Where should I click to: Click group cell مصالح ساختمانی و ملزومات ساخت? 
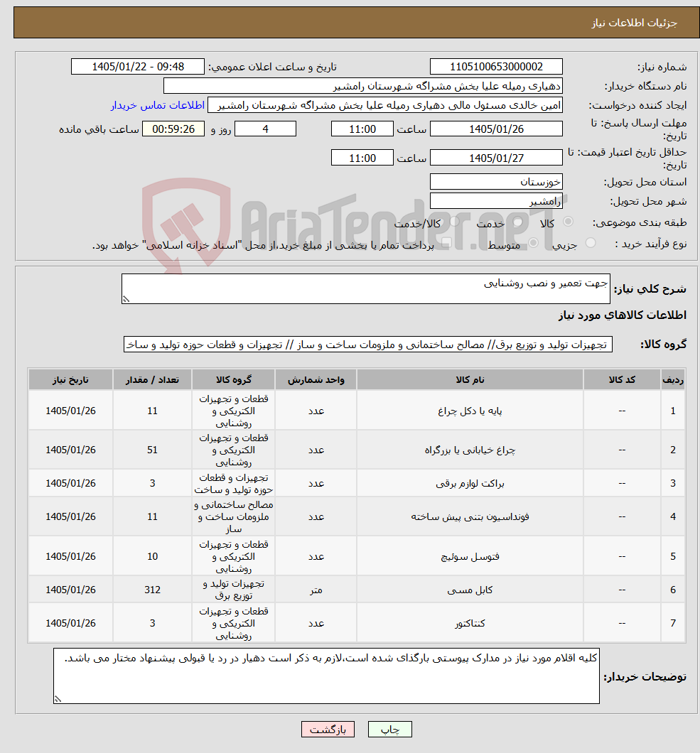[234, 516]
